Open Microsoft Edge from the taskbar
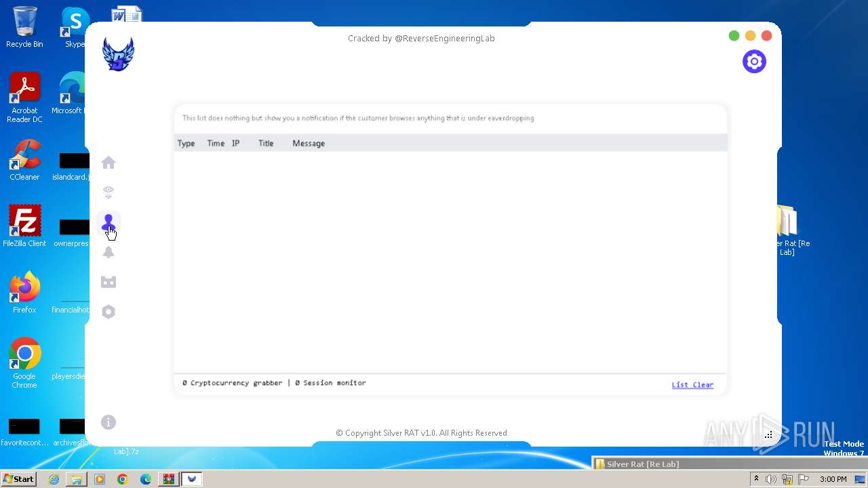 pos(146,479)
